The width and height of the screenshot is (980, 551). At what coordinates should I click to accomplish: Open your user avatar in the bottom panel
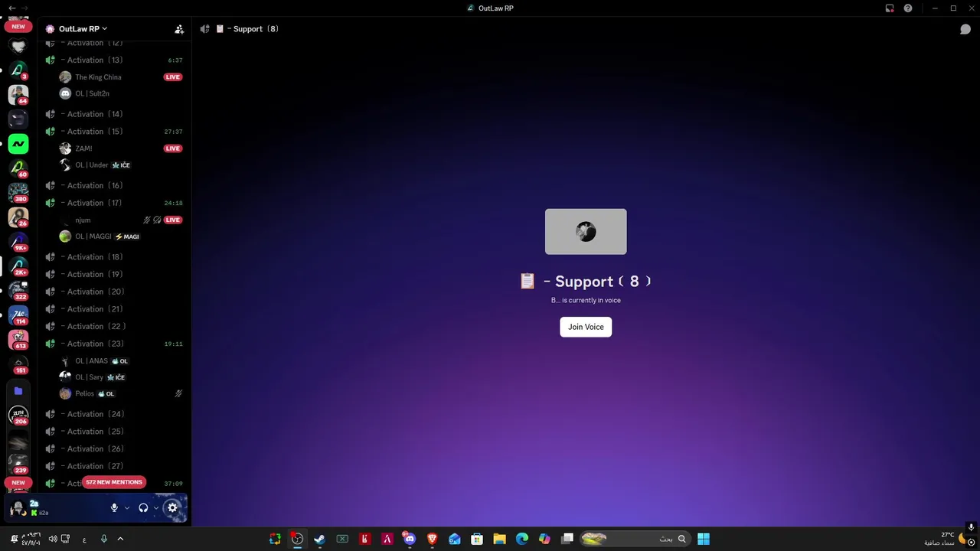(x=18, y=507)
